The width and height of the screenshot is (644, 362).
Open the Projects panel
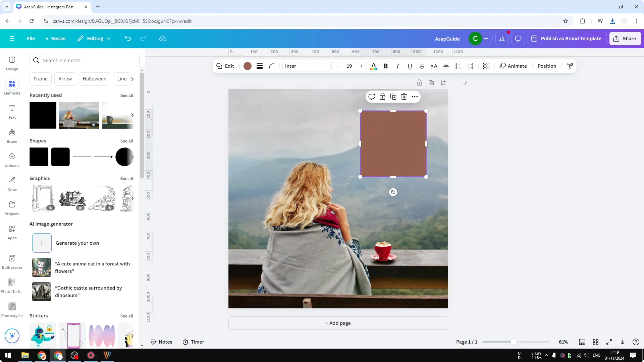[x=12, y=208]
